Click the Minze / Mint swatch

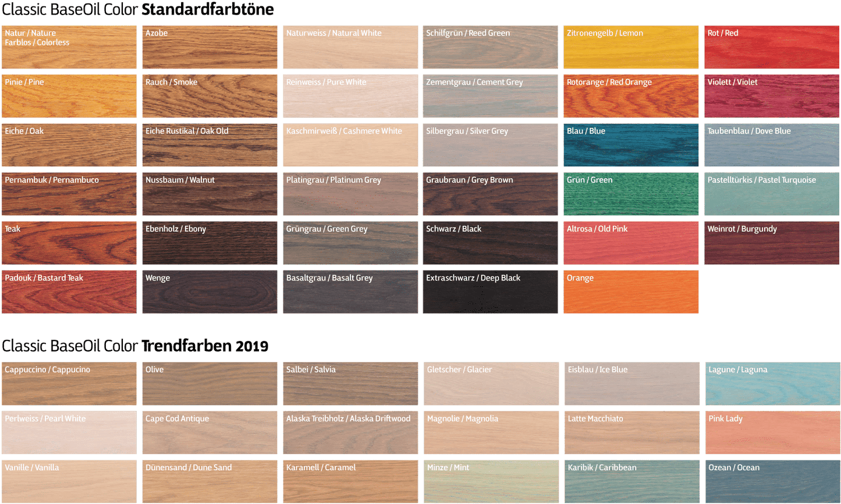click(x=491, y=482)
